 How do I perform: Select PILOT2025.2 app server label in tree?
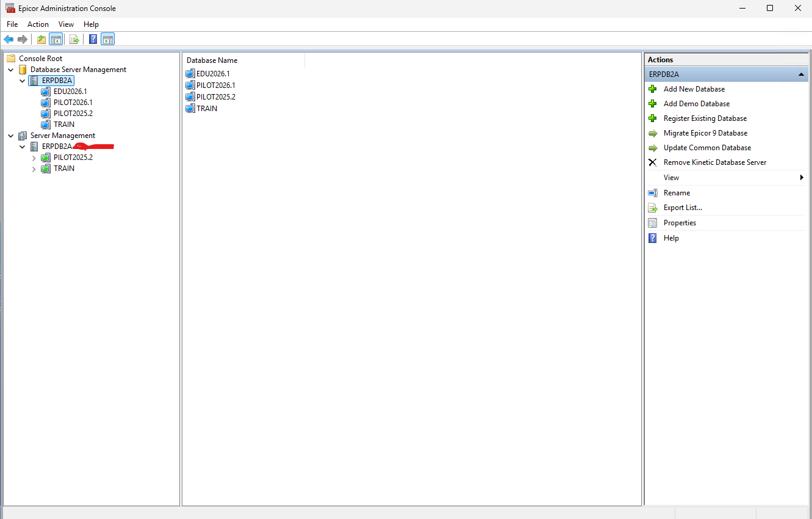click(x=73, y=158)
